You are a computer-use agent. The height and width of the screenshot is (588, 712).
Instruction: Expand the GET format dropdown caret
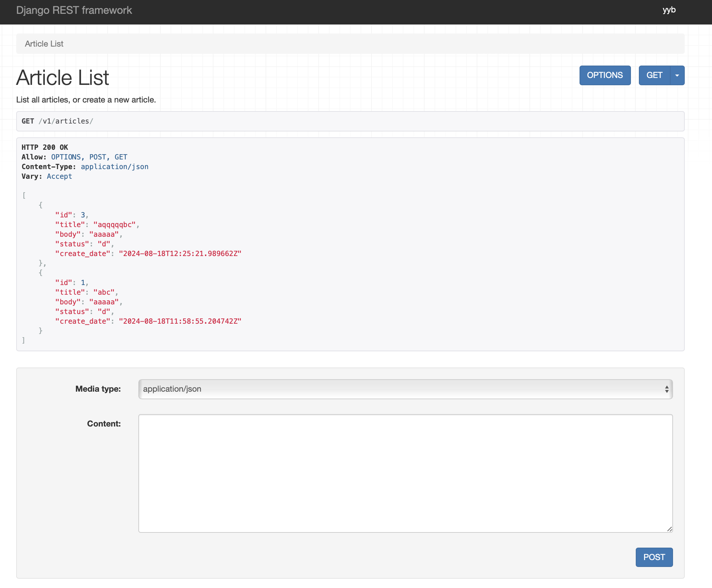point(677,75)
